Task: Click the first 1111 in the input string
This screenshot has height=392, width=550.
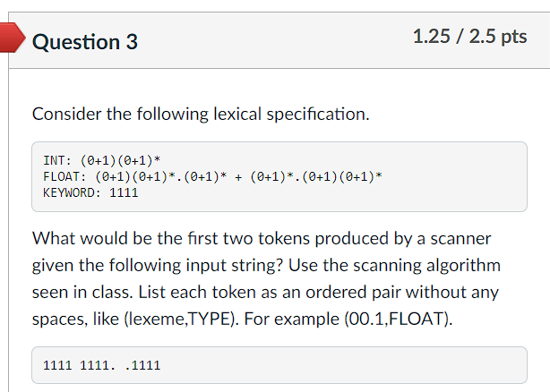Action: tap(57, 365)
